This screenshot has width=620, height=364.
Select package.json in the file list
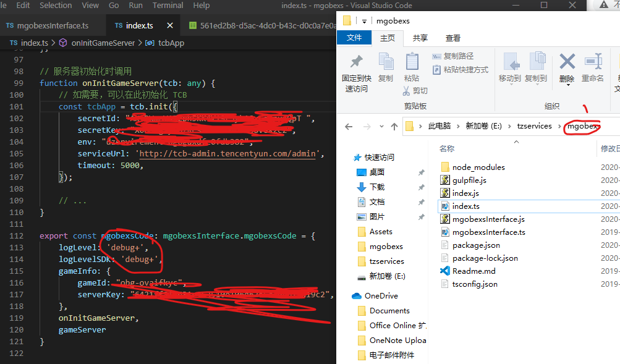pos(476,245)
